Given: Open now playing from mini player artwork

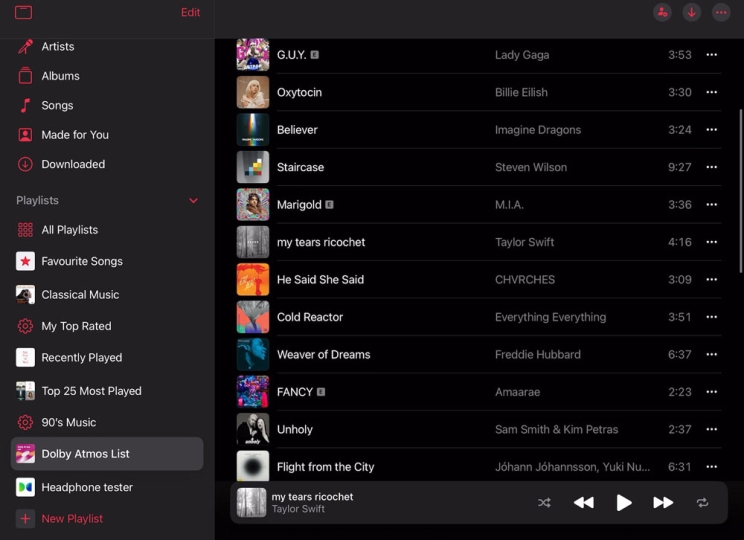Looking at the screenshot, I should [x=251, y=503].
